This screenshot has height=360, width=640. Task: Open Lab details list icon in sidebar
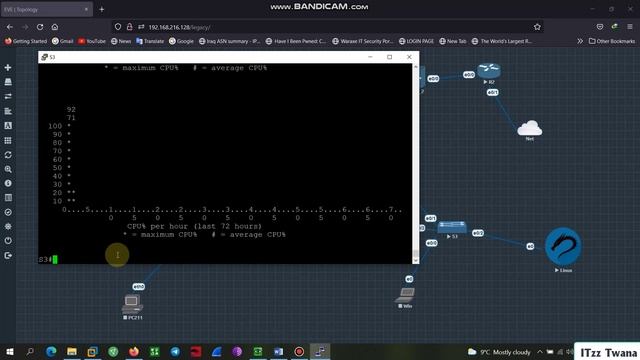pos(8,198)
